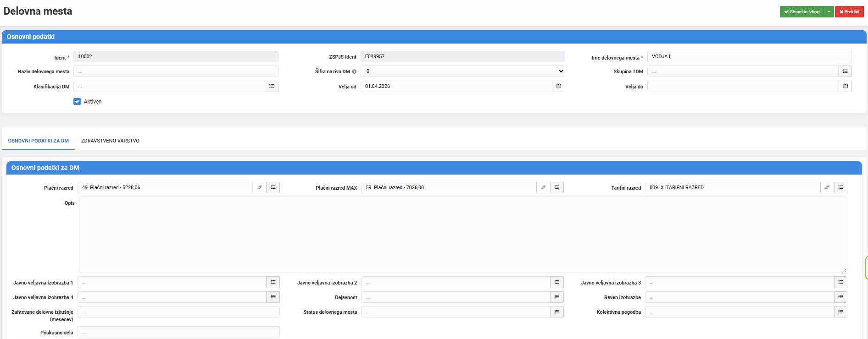
Task: Open calendar for Velja do date
Action: pyautogui.click(x=845, y=86)
